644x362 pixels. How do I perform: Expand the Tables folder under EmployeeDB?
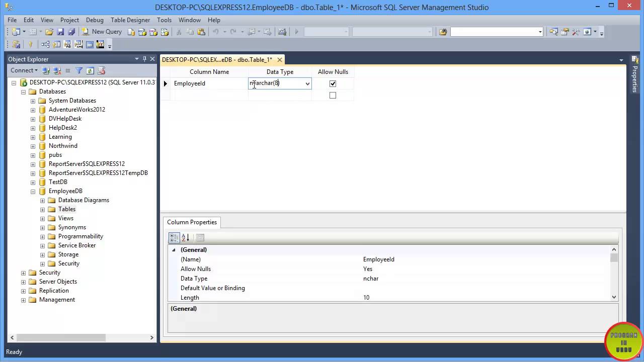click(x=42, y=209)
